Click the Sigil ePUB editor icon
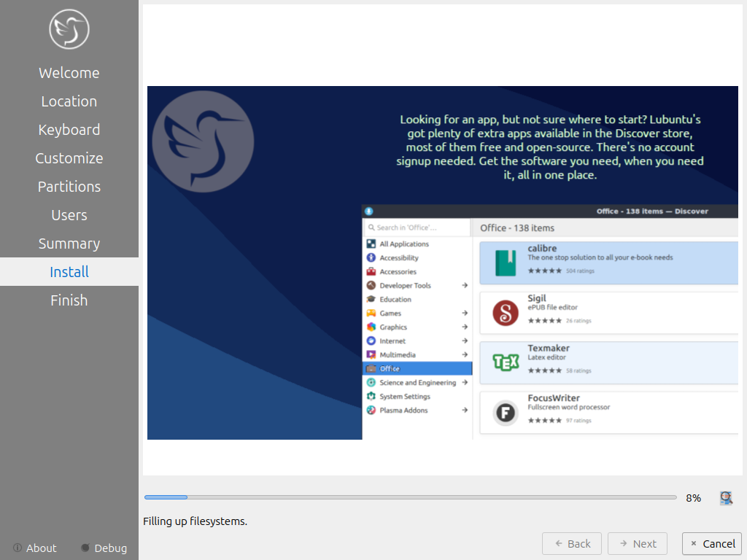The width and height of the screenshot is (747, 560). pyautogui.click(x=505, y=313)
